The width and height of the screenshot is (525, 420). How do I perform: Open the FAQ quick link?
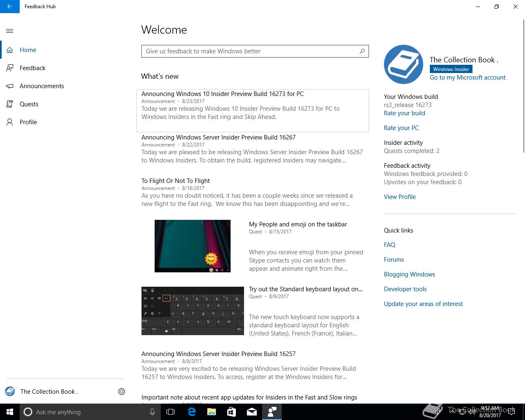point(390,245)
